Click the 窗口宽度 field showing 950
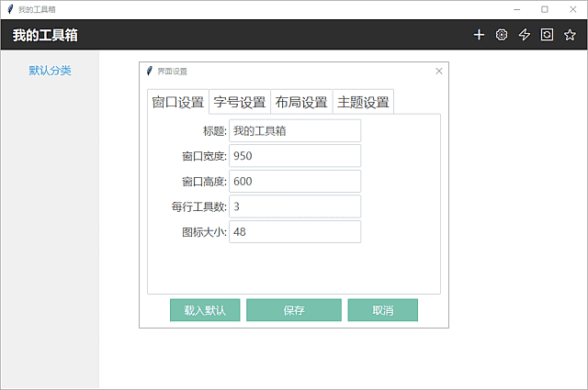The image size is (588, 390). (x=295, y=156)
